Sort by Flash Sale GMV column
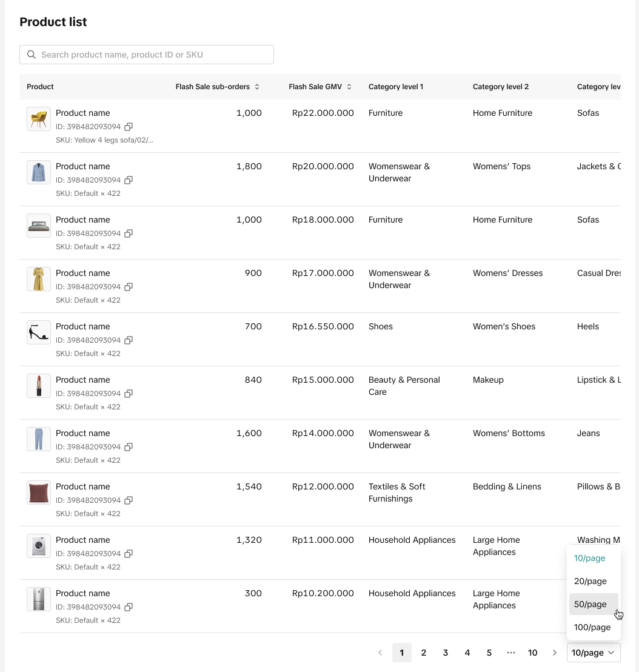Viewport: 639px width, 672px height. pyautogui.click(x=349, y=87)
